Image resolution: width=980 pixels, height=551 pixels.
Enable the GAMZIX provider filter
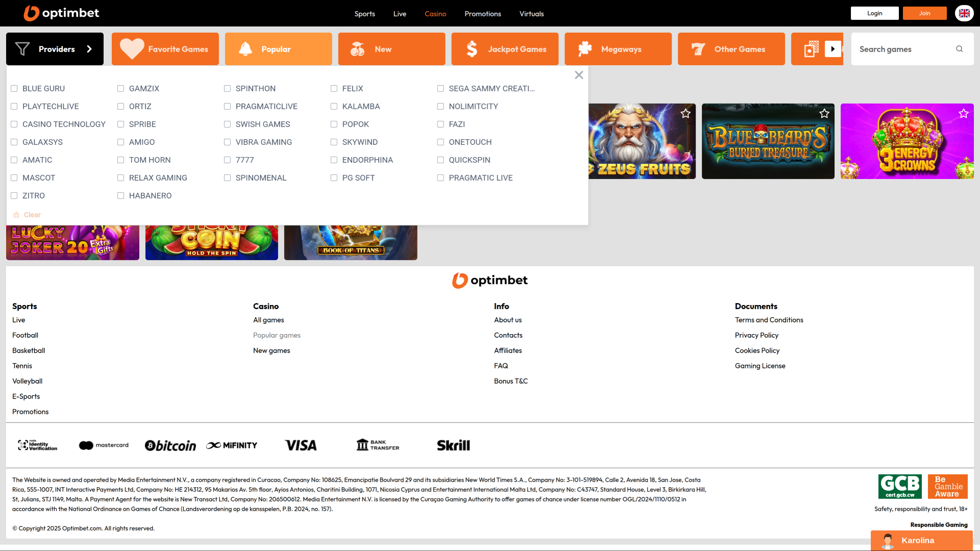[x=121, y=88]
